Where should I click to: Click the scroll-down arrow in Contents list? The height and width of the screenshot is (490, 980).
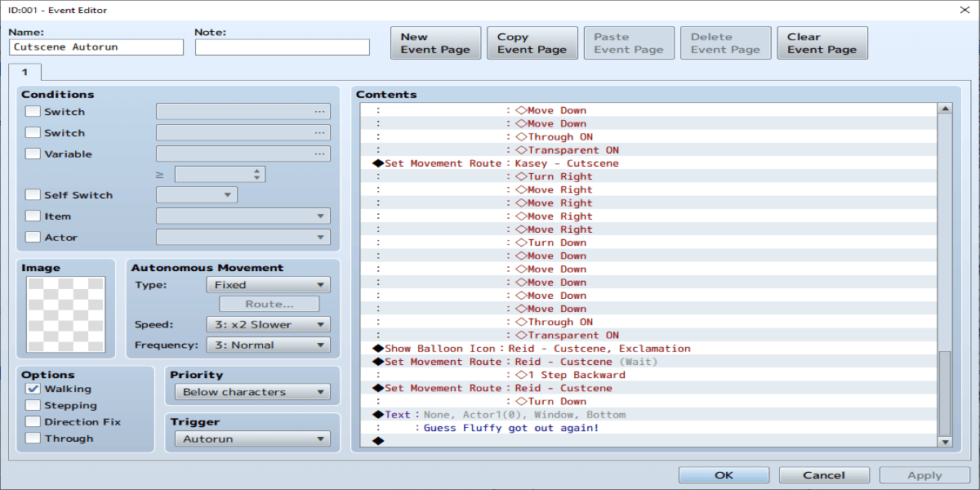(945, 441)
